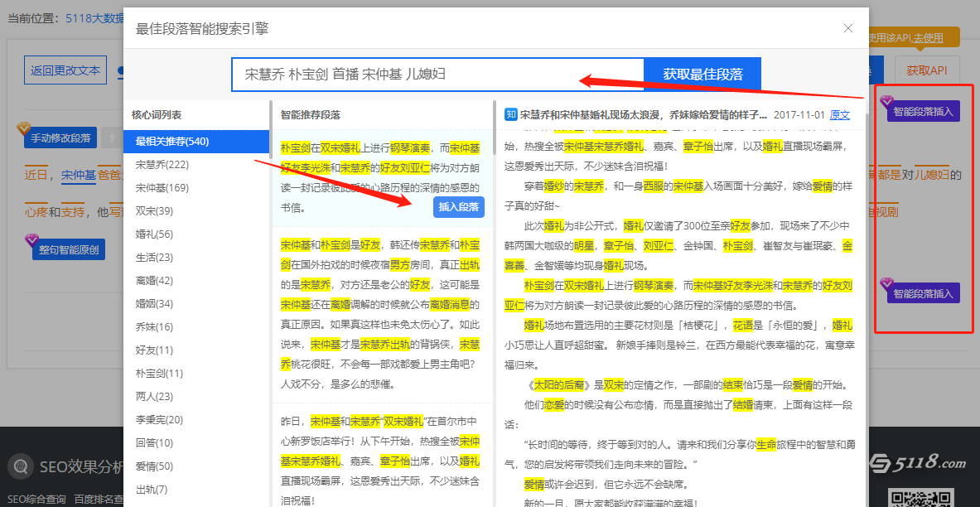This screenshot has height=507, width=980.
Task: Click the 获取API button
Action: (927, 70)
